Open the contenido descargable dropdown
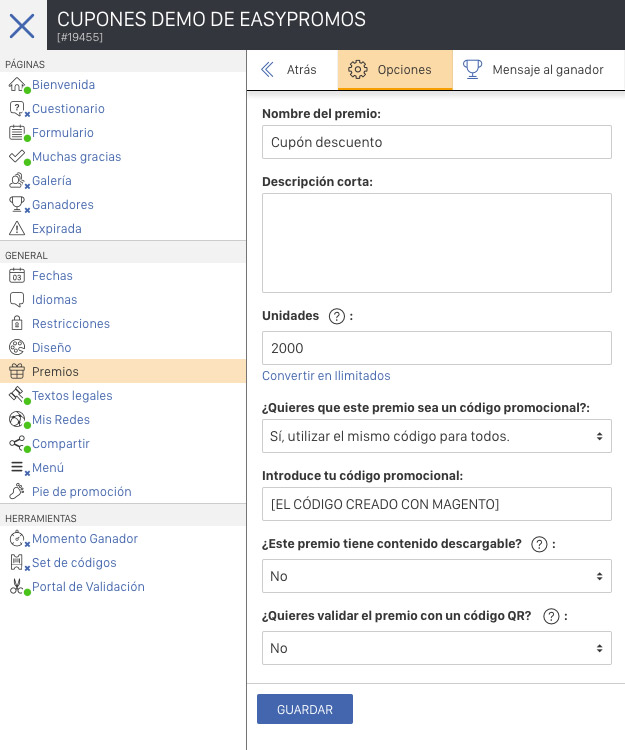Viewport: 625px width, 750px height. [437, 576]
